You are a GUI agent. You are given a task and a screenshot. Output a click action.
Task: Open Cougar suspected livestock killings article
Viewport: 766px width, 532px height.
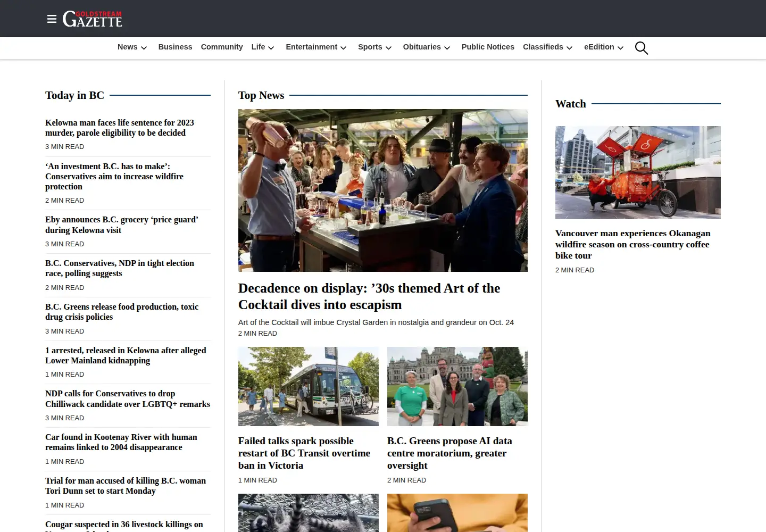(x=124, y=526)
